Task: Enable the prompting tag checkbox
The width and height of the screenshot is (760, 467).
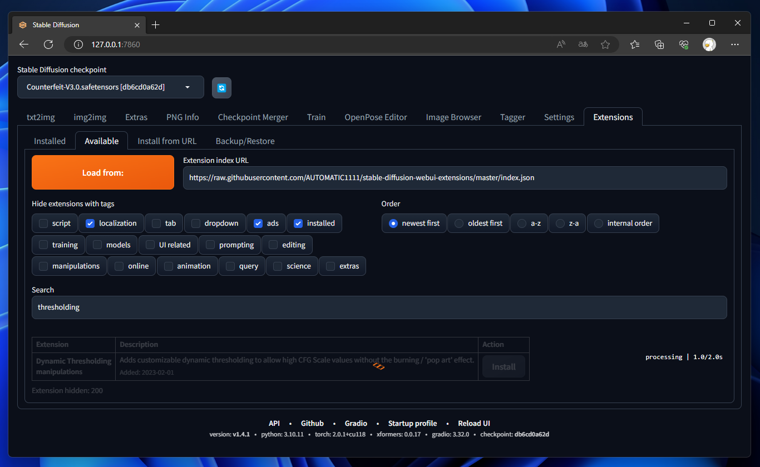Action: pyautogui.click(x=210, y=244)
